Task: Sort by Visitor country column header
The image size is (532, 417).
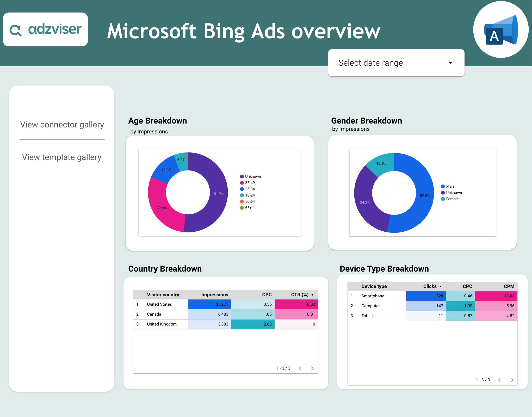Action: pos(163,295)
